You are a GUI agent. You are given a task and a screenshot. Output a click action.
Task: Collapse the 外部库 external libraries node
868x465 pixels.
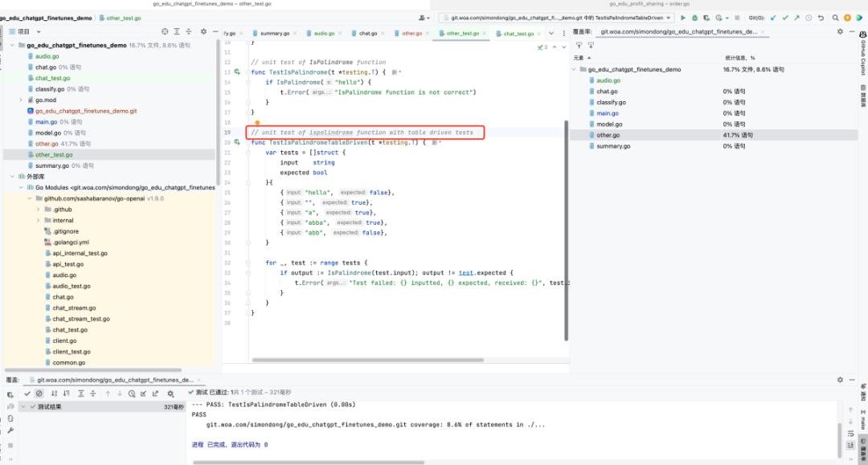coord(12,177)
